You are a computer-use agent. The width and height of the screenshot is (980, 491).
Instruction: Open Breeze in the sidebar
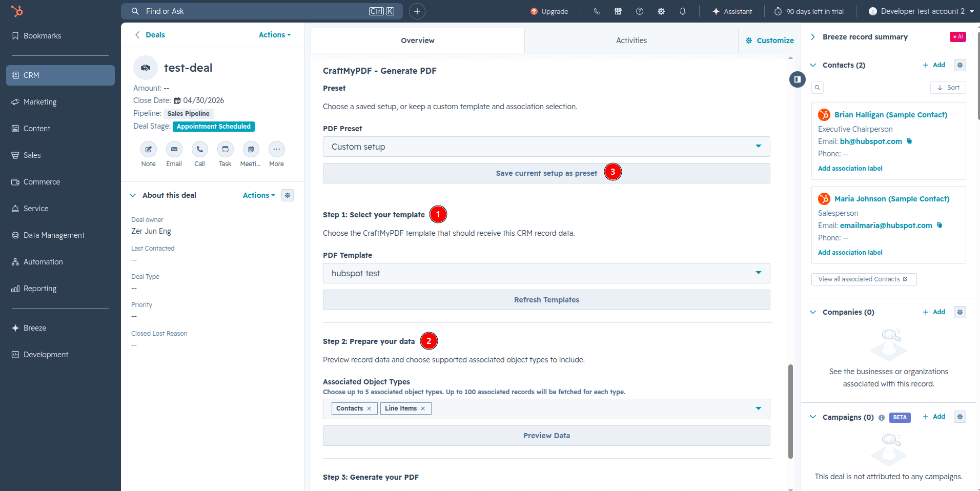(x=60, y=328)
